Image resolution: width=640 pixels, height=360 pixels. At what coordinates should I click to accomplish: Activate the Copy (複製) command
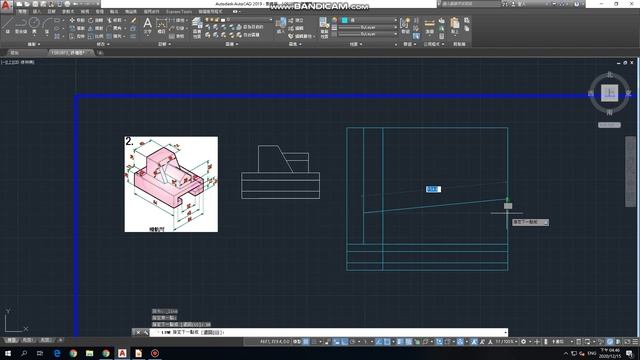pyautogui.click(x=77, y=28)
